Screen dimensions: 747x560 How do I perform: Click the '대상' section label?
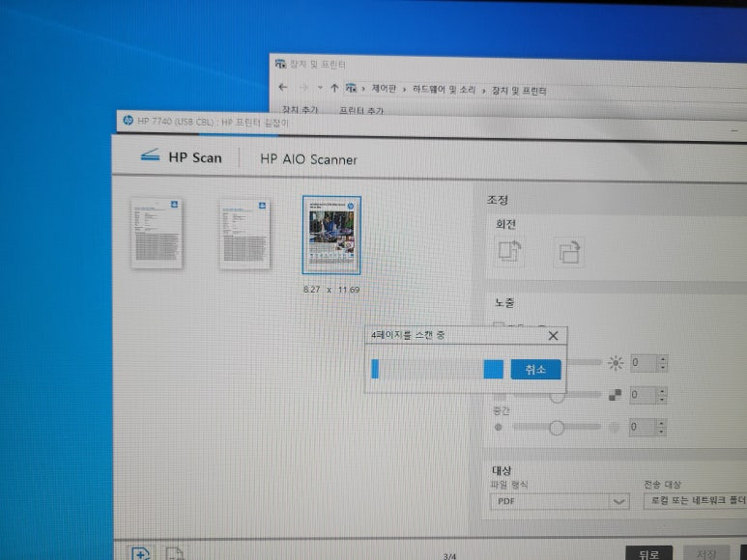click(502, 470)
